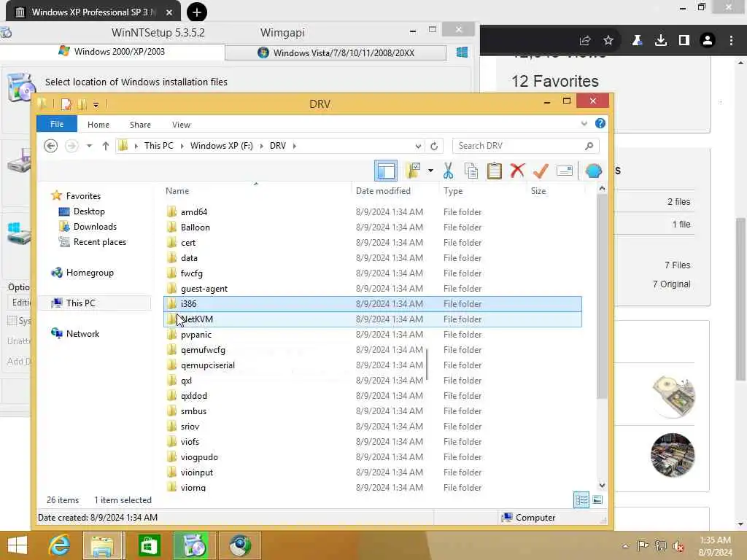Screen dimensions: 747x560
Task: Open Customize Quick Access Toolbar dropdown
Action: click(x=96, y=104)
